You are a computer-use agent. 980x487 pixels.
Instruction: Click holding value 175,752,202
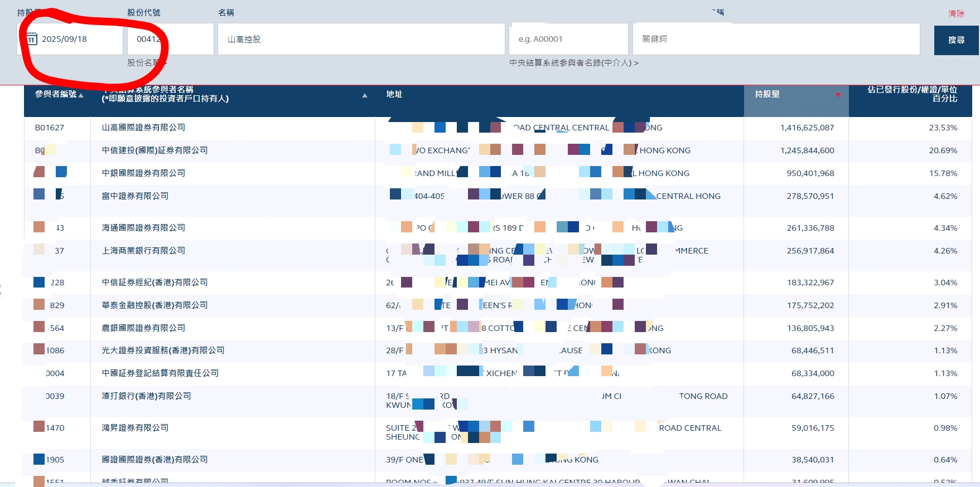(x=810, y=305)
